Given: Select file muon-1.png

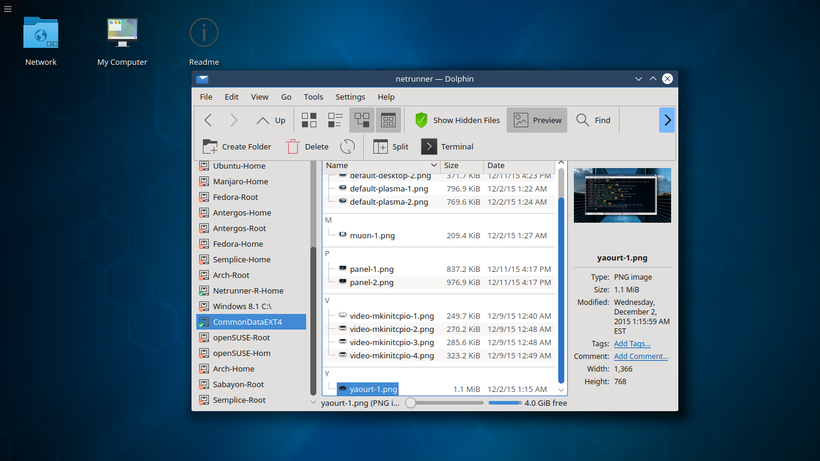Looking at the screenshot, I should 372,236.
